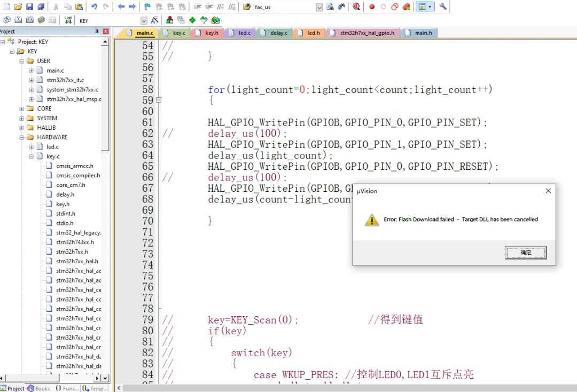Download code to flash memory
The width and height of the screenshot is (577, 392).
pyautogui.click(x=68, y=20)
